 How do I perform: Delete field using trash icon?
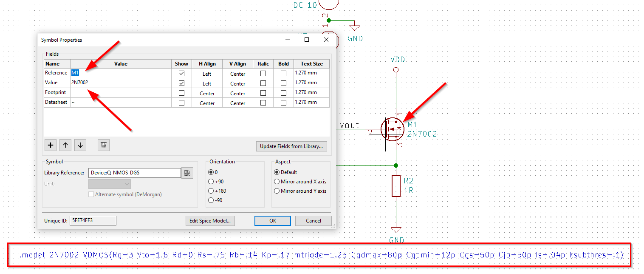pos(103,145)
